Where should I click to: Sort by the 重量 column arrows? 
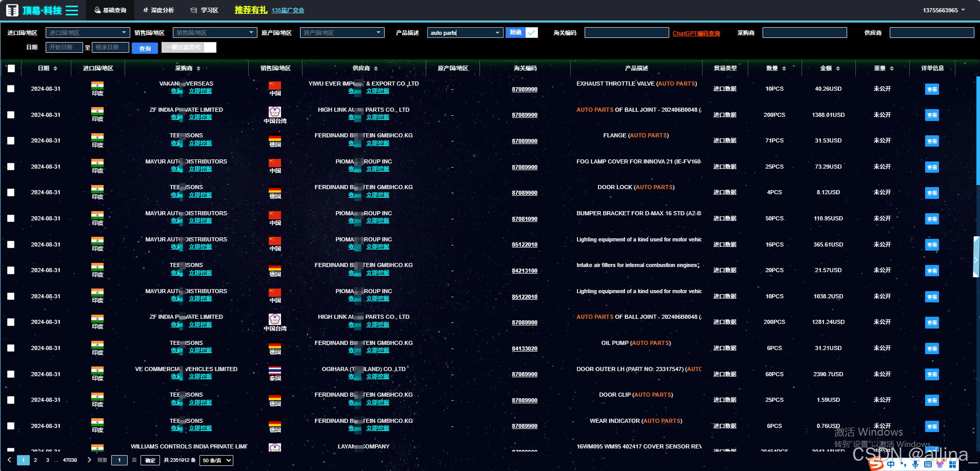[x=892, y=68]
